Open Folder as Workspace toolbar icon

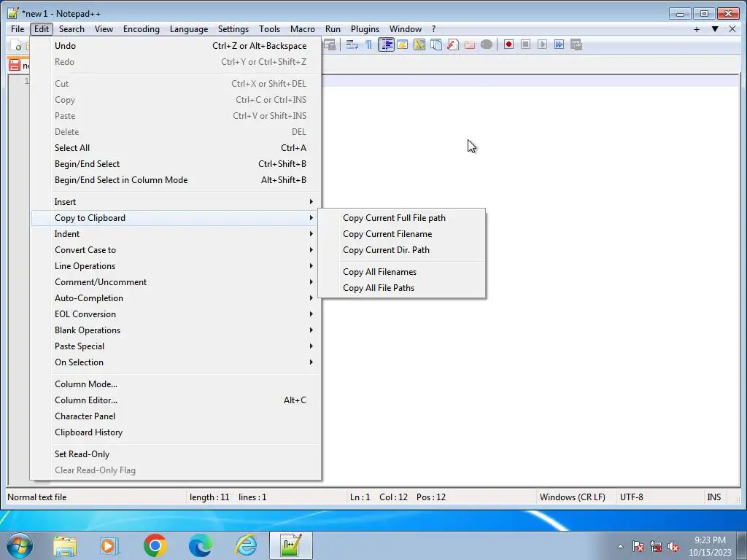470,44
